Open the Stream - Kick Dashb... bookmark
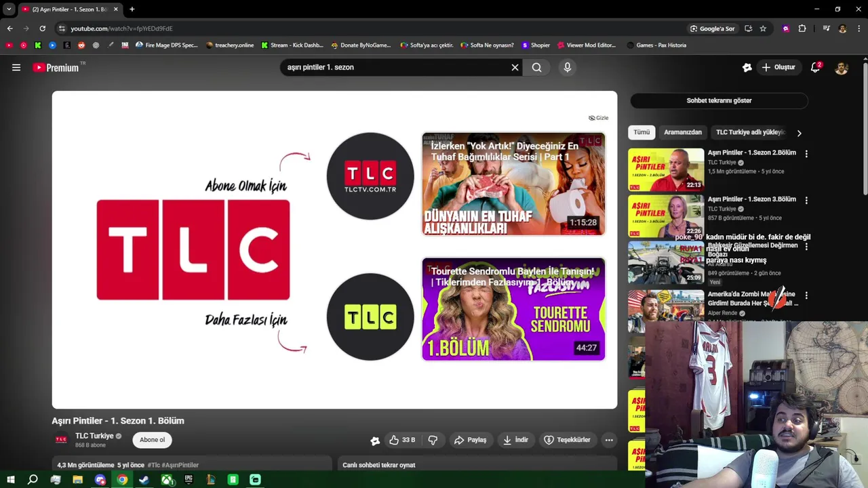Screen dimensions: 868x488 (292, 45)
